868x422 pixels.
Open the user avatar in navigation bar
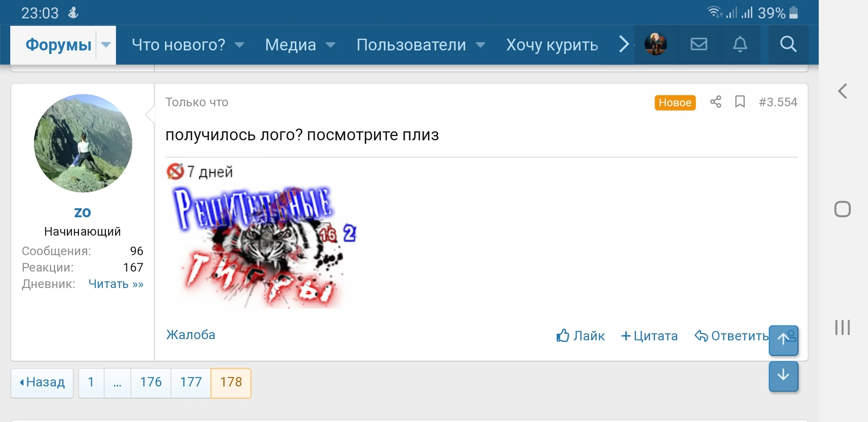click(656, 44)
